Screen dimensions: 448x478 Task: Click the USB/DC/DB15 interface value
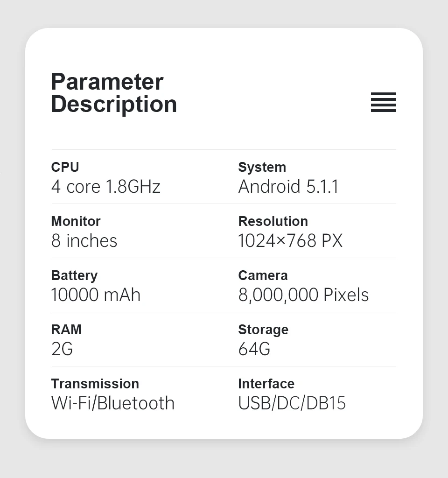[x=292, y=403]
